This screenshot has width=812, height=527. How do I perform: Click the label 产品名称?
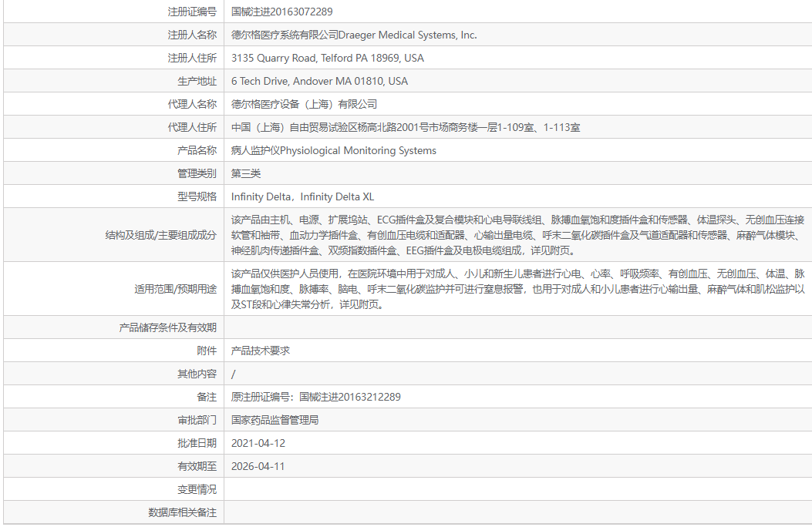point(197,150)
